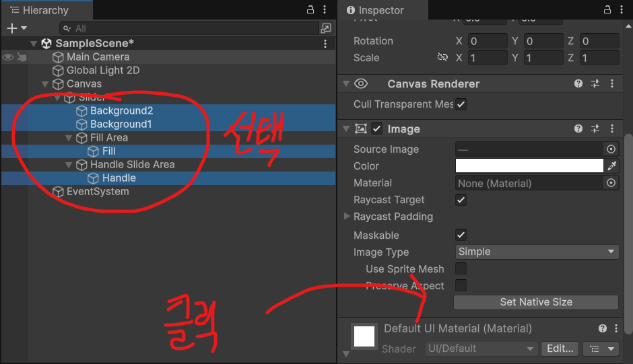Click the Unity scene icon beside SampleScene
Screen dimensions: 633x364
46,43
